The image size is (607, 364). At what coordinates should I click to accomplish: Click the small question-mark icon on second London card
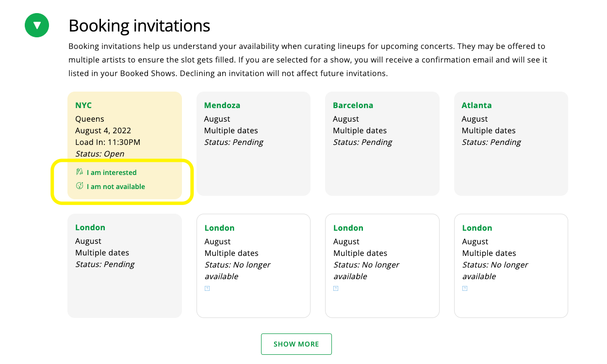(207, 288)
